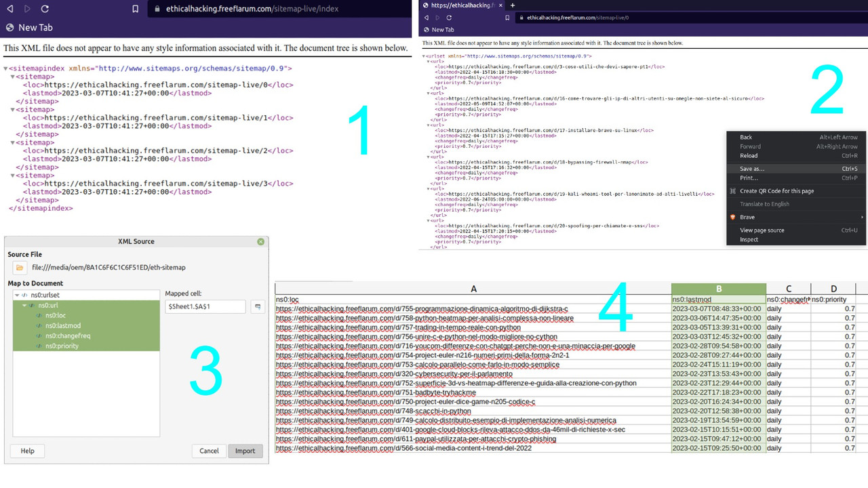
Task: Collapse the sitemap node above sitemap-live/1
Action: point(12,110)
